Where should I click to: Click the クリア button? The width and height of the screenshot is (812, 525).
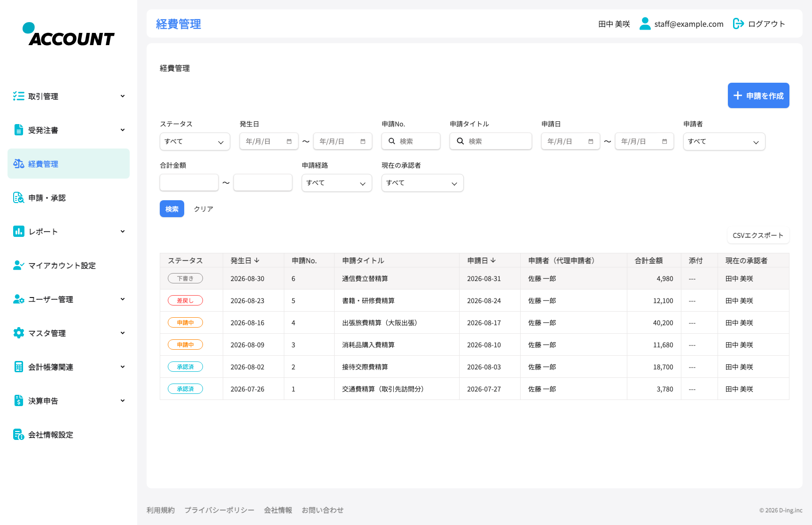(203, 209)
